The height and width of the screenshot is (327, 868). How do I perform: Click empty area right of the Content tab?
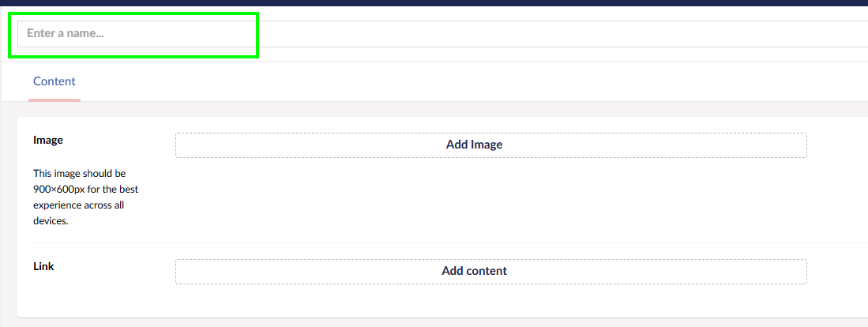[x=395, y=81]
